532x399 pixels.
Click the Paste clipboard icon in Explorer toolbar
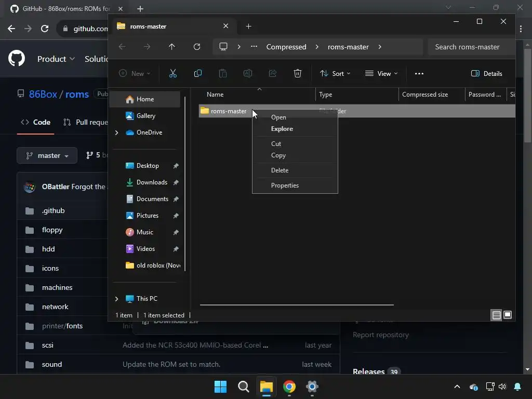coord(222,73)
